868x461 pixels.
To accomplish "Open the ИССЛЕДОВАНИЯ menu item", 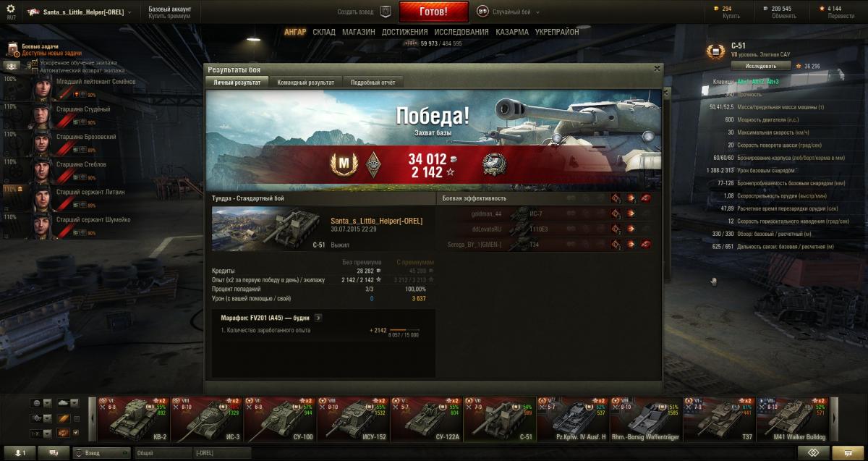I will pos(461,32).
